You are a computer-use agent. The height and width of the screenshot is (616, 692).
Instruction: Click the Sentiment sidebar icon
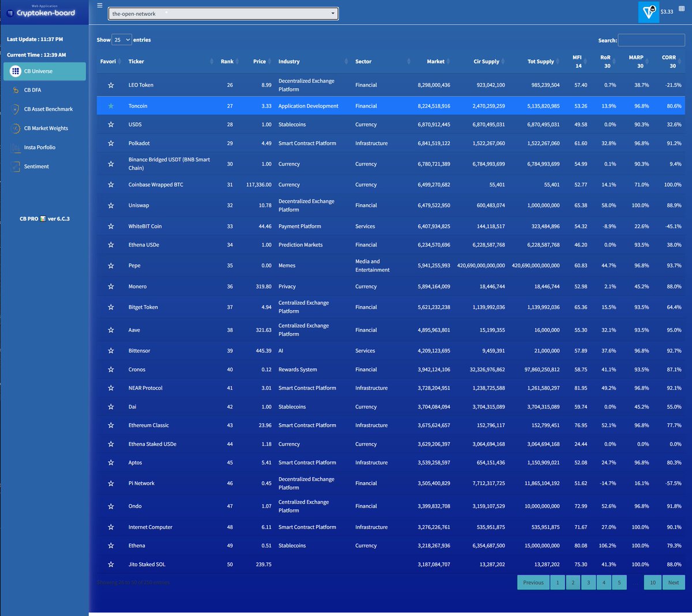point(16,167)
